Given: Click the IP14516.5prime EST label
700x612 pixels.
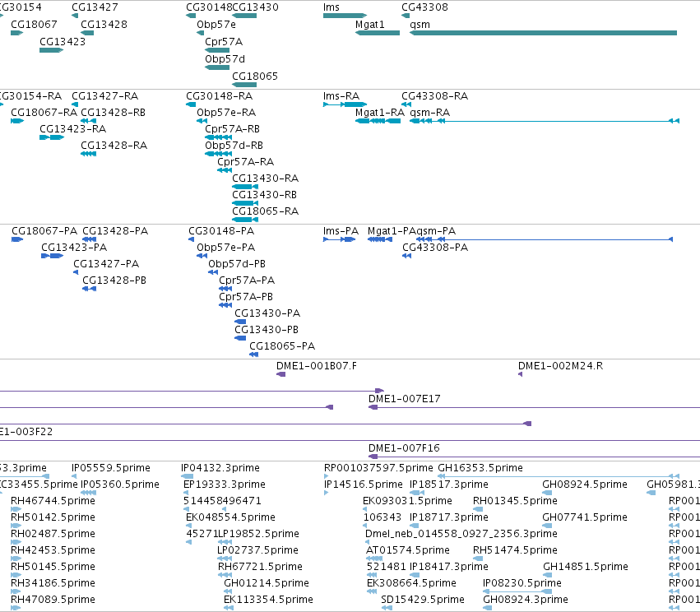Looking at the screenshot, I should click(x=364, y=484).
